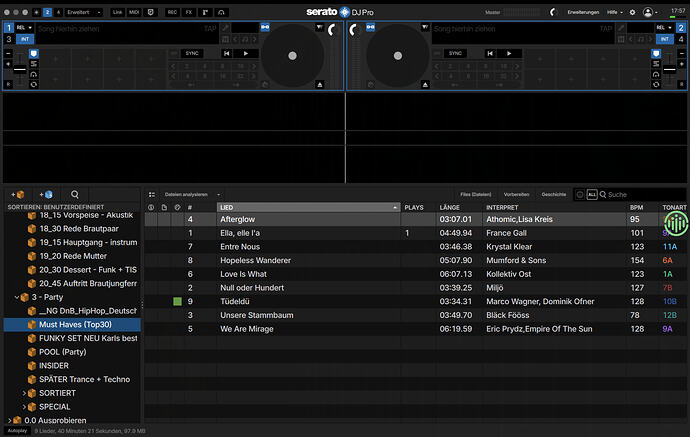The width and height of the screenshot is (690, 437).
Task: Click Tüdeldü green color marker
Action: (177, 301)
